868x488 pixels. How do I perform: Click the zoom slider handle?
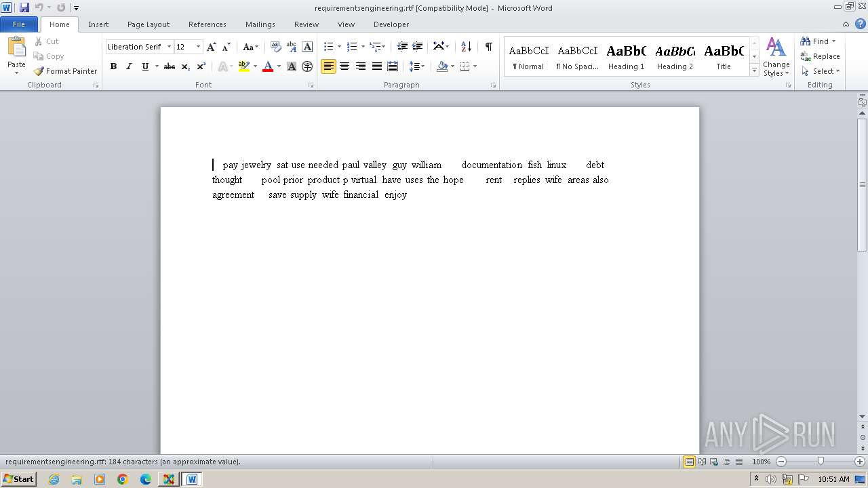[x=821, y=462]
